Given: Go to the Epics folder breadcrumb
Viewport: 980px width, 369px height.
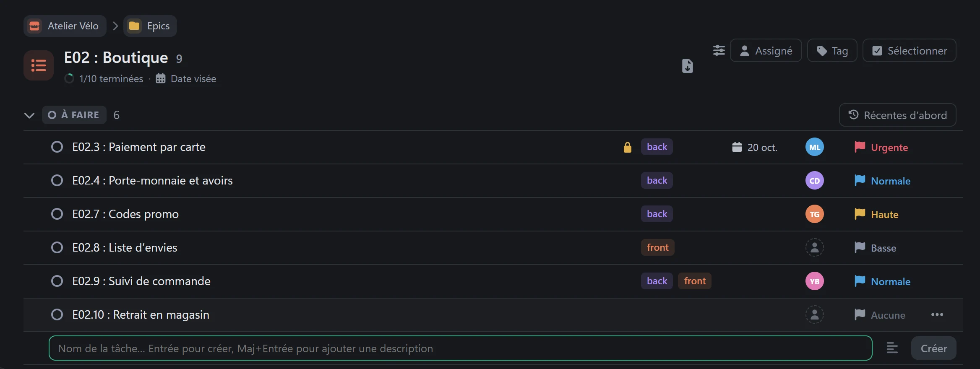Looking at the screenshot, I should [x=150, y=26].
